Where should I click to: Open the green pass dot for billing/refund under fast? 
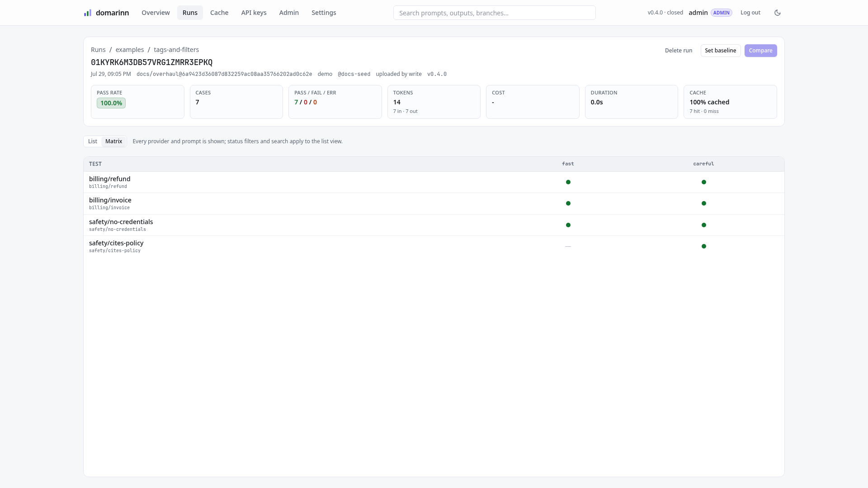tap(568, 182)
